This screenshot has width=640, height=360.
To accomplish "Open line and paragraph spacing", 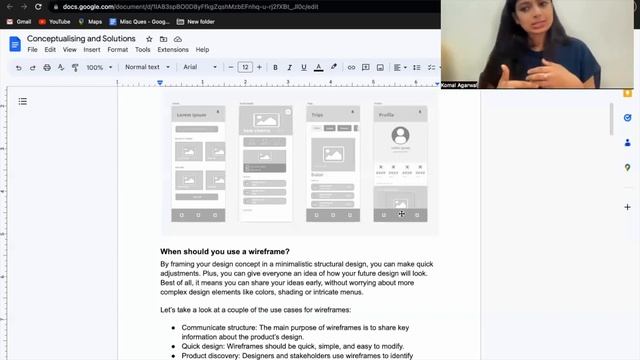I will (417, 68).
